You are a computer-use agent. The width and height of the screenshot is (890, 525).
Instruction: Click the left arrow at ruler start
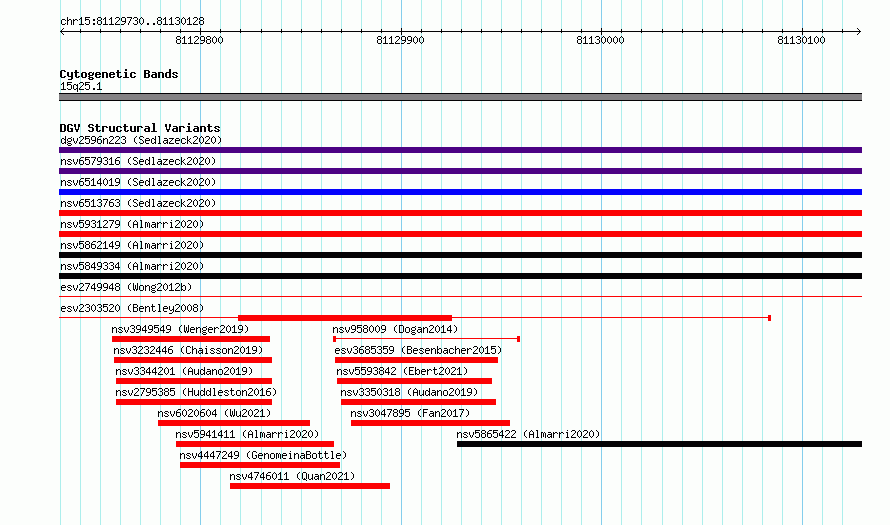62,31
